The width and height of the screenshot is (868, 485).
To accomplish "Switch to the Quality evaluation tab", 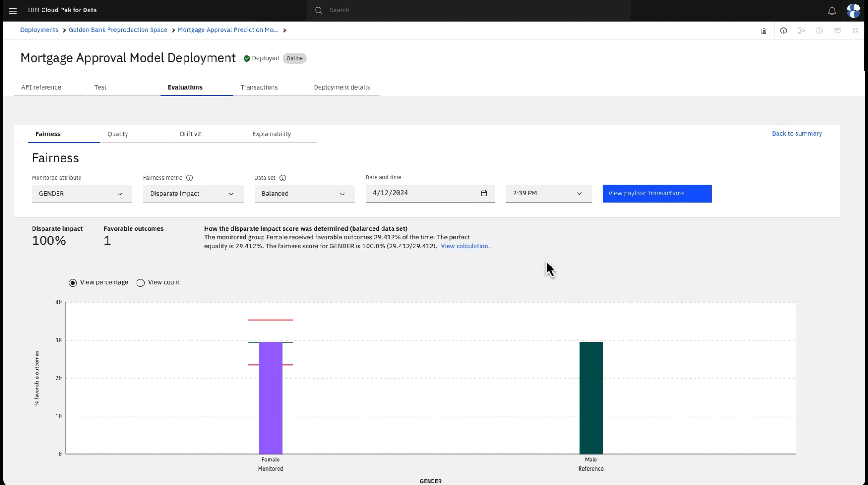I will pyautogui.click(x=118, y=134).
